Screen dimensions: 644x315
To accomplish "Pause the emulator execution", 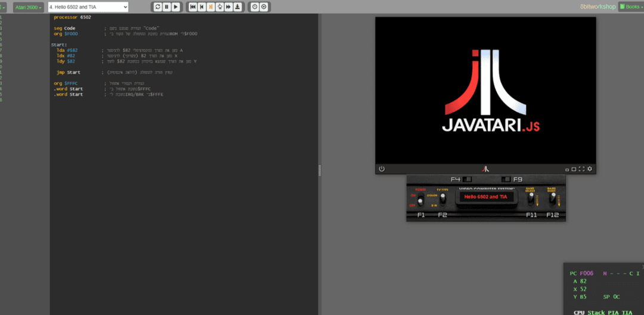I will pos(167,7).
